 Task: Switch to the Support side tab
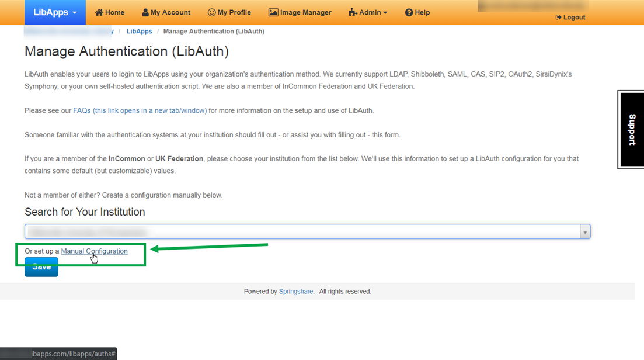[631, 129]
